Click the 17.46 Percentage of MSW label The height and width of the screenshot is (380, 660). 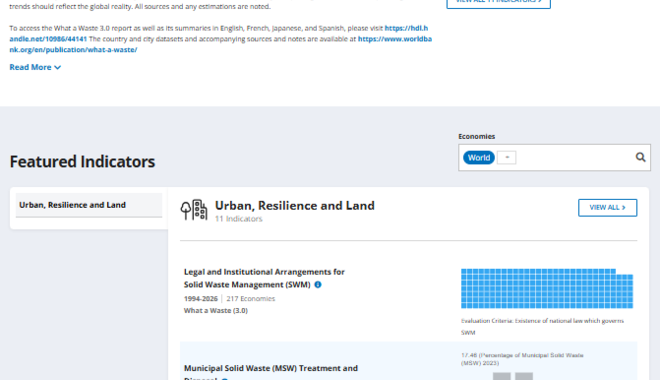(x=522, y=359)
